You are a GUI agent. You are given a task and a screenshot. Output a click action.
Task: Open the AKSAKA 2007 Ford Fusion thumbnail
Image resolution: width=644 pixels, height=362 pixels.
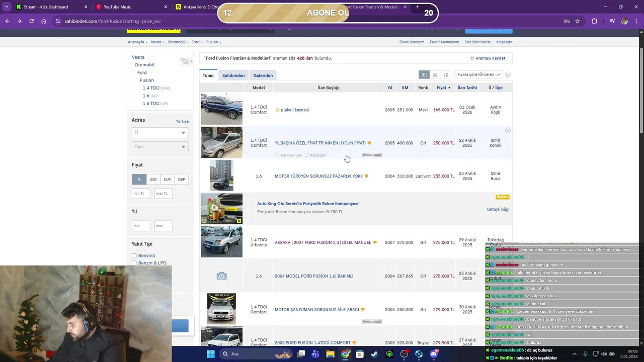[221, 242]
